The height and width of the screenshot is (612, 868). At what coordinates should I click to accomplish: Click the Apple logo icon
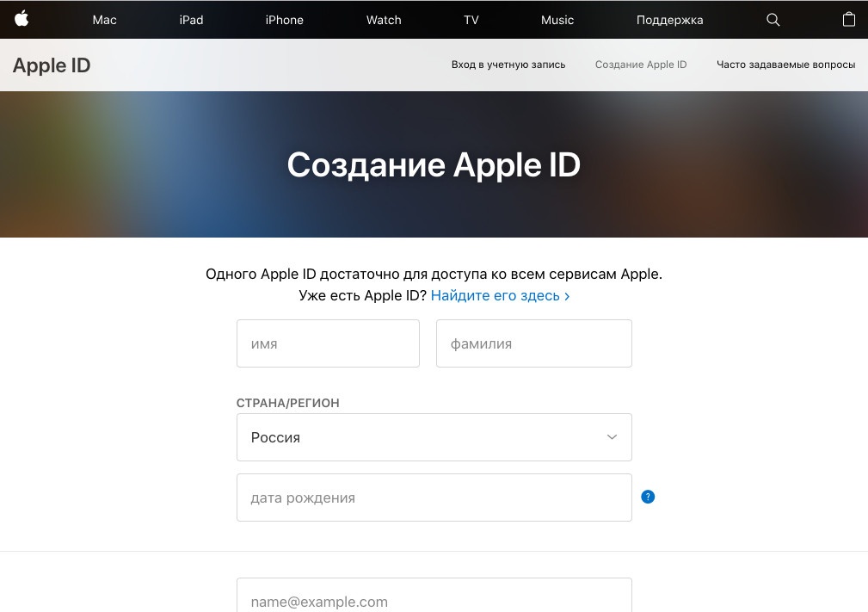point(22,19)
